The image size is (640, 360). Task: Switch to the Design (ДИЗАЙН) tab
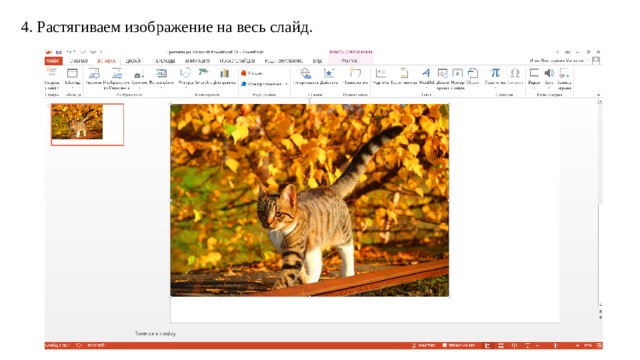(133, 61)
